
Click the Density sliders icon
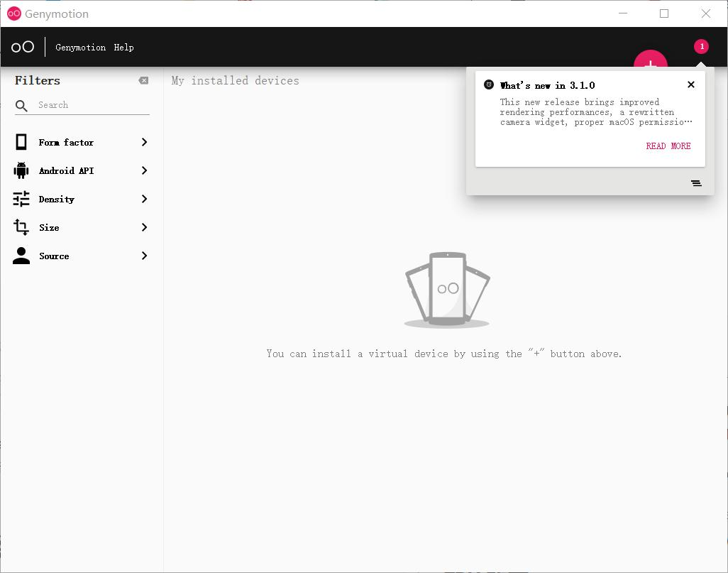pyautogui.click(x=21, y=199)
